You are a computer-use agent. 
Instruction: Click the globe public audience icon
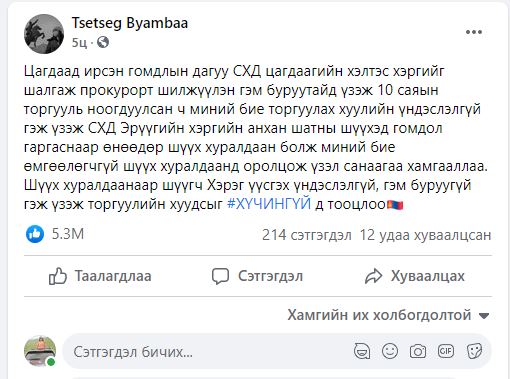point(103,42)
